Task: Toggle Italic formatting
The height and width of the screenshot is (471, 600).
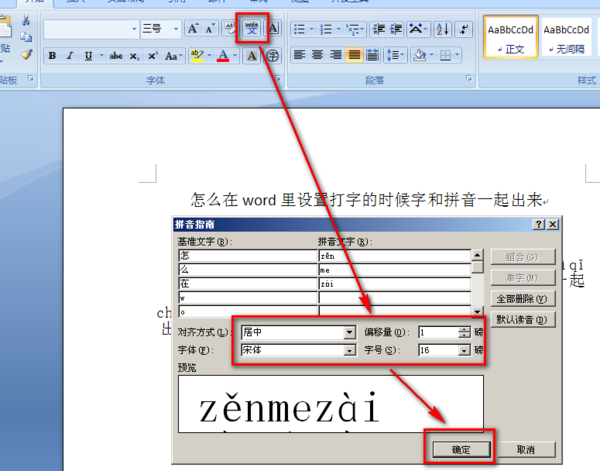Action: (70, 56)
